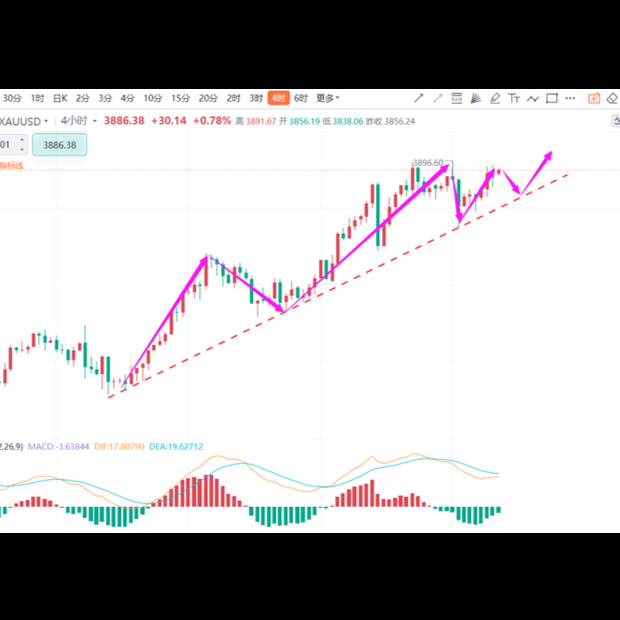Click the eraser tool icon
The image size is (620, 620).
(612, 98)
